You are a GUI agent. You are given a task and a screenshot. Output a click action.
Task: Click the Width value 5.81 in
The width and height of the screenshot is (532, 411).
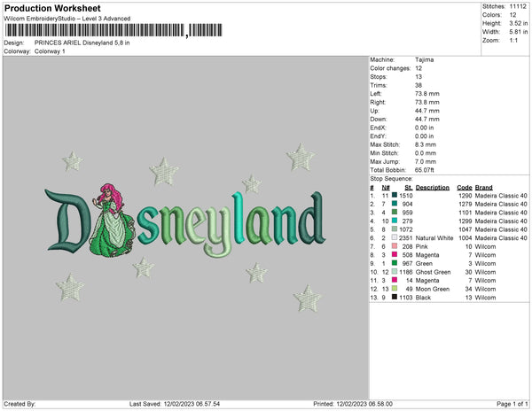(518, 32)
